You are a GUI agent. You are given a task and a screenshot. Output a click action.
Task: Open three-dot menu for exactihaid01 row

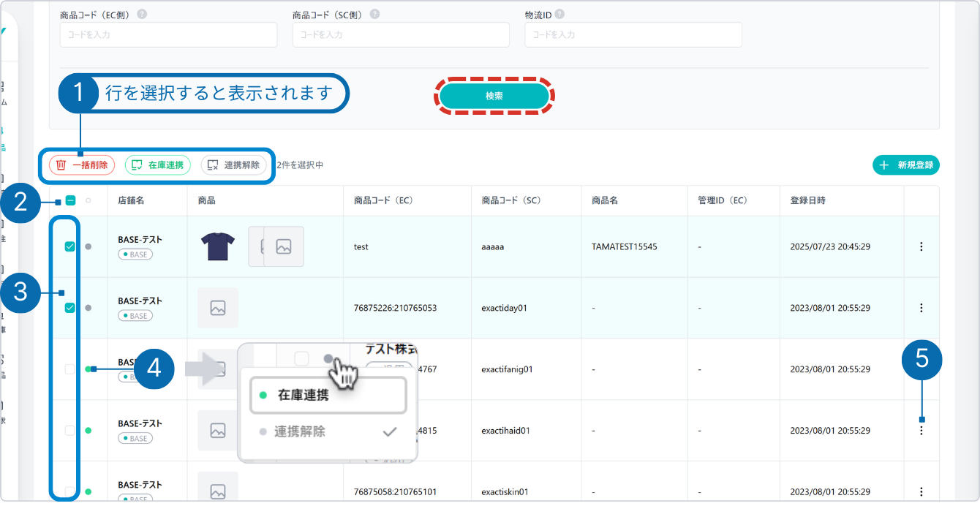(921, 431)
